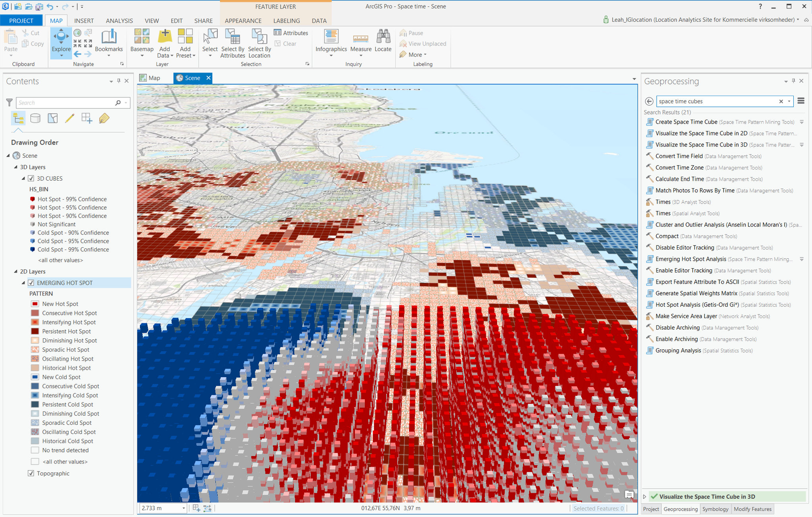
Task: Collapse the 2D Layers group
Action: pyautogui.click(x=15, y=271)
